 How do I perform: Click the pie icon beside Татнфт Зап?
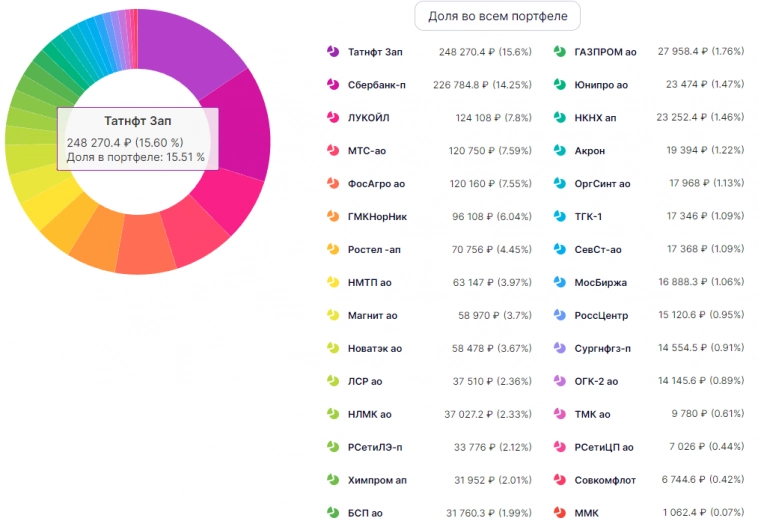(333, 51)
